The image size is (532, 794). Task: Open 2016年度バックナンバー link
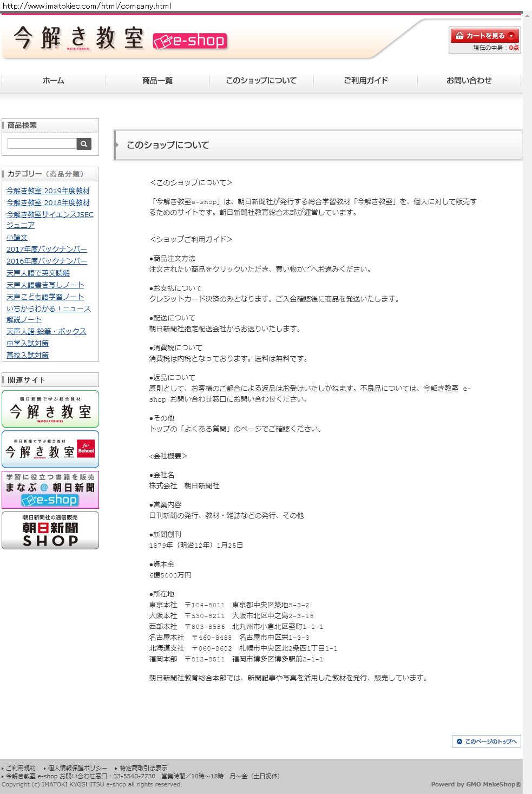pyautogui.click(x=47, y=261)
